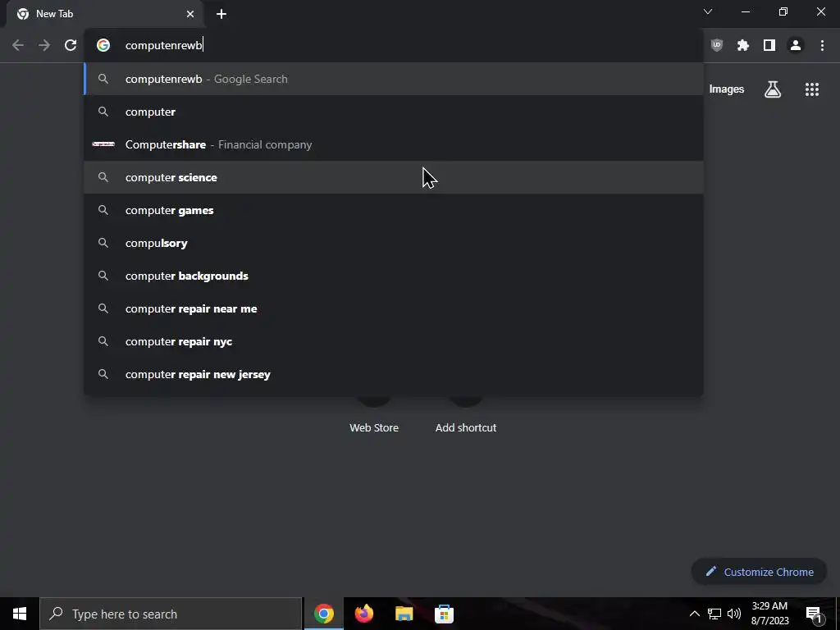Open a new tab with the plus button
Image resolution: width=840 pixels, height=630 pixels.
point(221,14)
